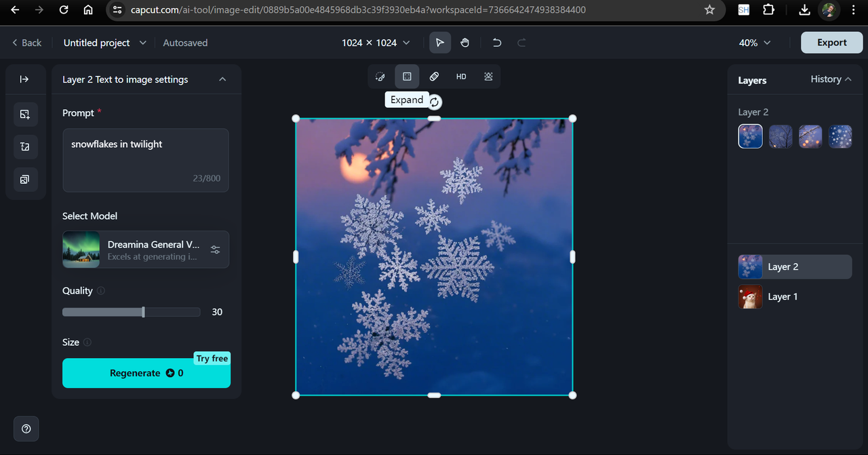Click the rotate handle above the image

[435, 102]
